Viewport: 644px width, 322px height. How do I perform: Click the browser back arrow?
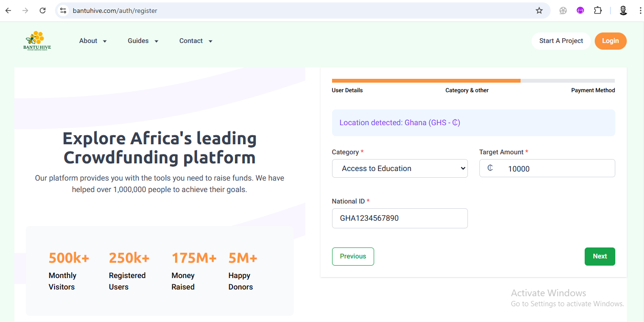8,11
